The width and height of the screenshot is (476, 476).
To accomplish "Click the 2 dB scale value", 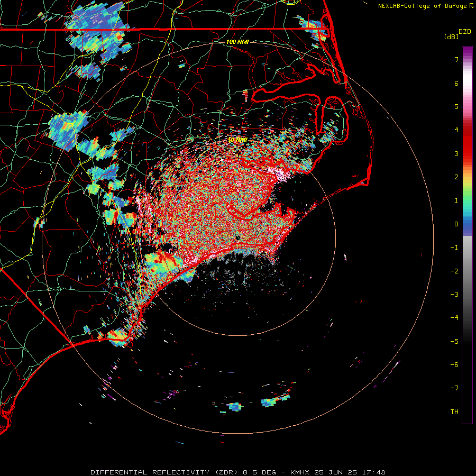I will [456, 177].
